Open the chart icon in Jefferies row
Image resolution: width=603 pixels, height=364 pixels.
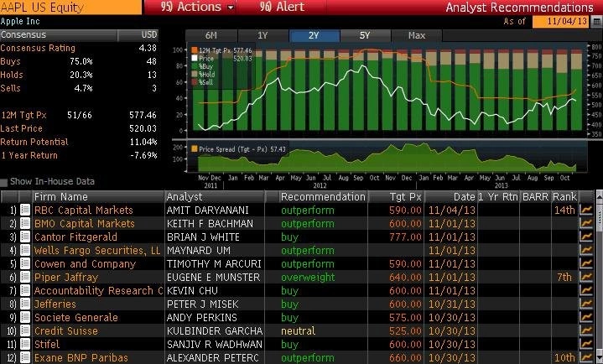click(x=586, y=304)
